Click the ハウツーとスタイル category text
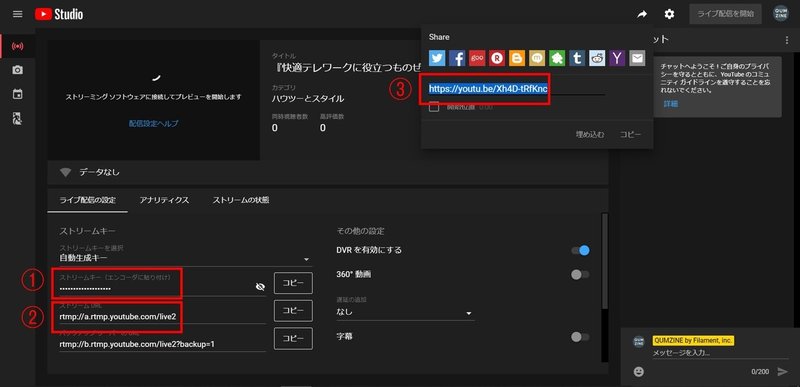 tap(308, 98)
